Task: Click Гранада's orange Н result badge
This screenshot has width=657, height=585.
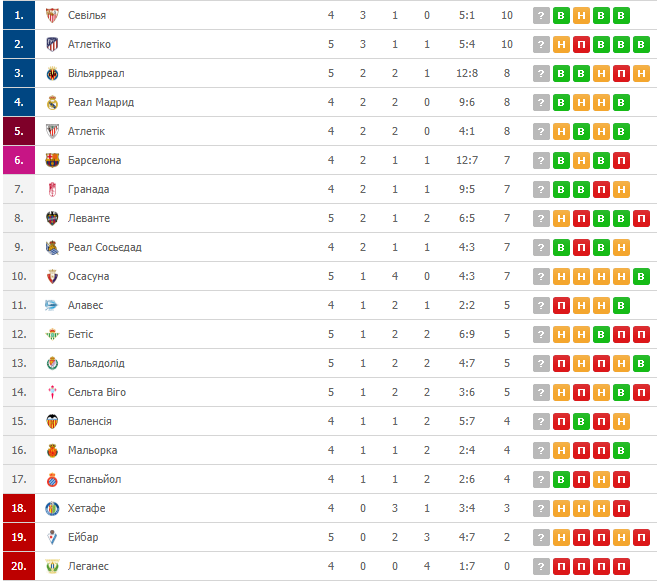Action: 621,190
